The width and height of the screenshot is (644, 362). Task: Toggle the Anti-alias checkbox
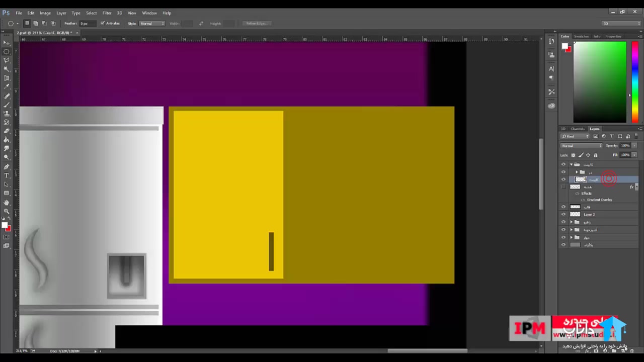103,23
